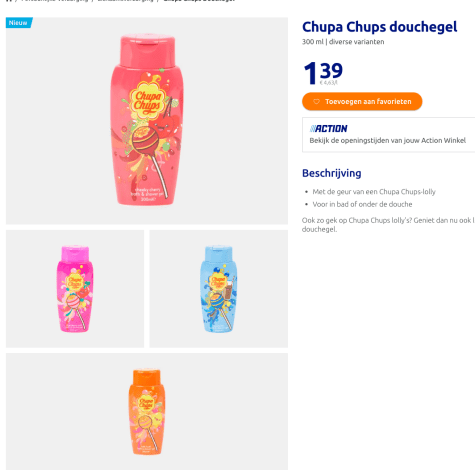Open the large red cherry bottle image
This screenshot has width=475, height=470.
click(x=147, y=121)
